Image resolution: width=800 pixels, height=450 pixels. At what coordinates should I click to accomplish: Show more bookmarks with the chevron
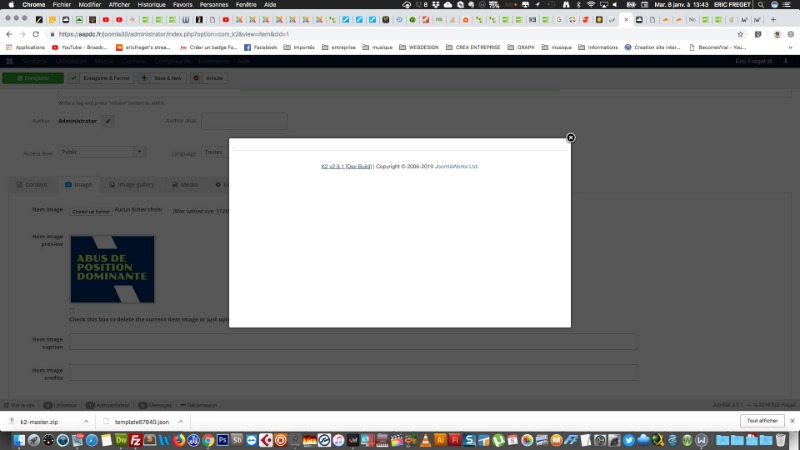(790, 47)
